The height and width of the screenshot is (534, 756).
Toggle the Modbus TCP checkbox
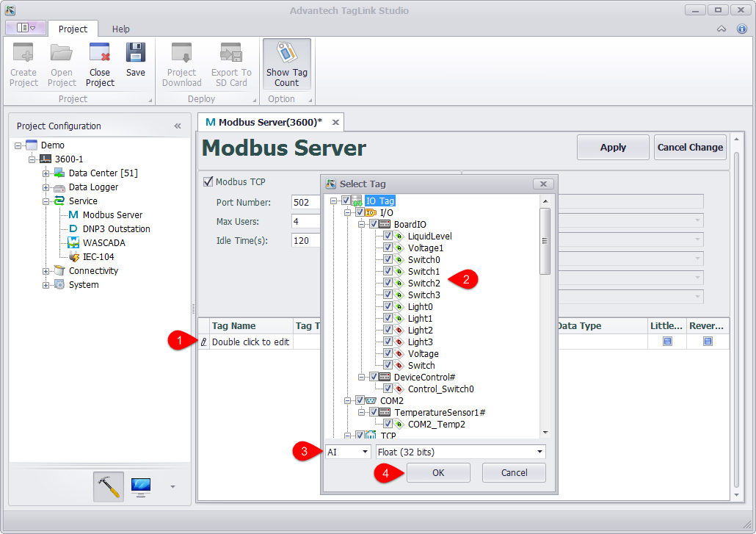[208, 181]
